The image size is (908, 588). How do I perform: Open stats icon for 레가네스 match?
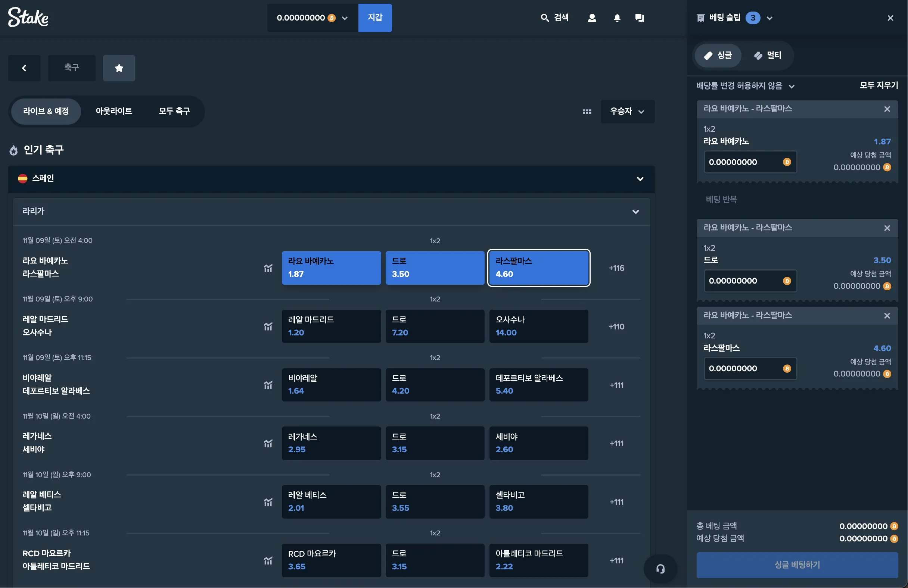click(x=268, y=444)
